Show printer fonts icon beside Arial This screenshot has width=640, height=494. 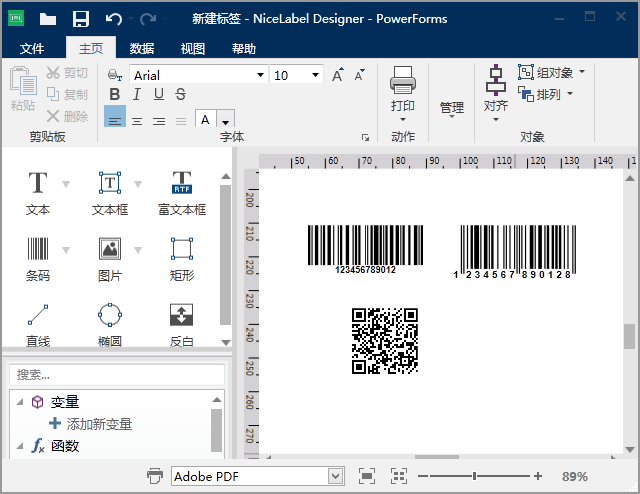pyautogui.click(x=115, y=75)
